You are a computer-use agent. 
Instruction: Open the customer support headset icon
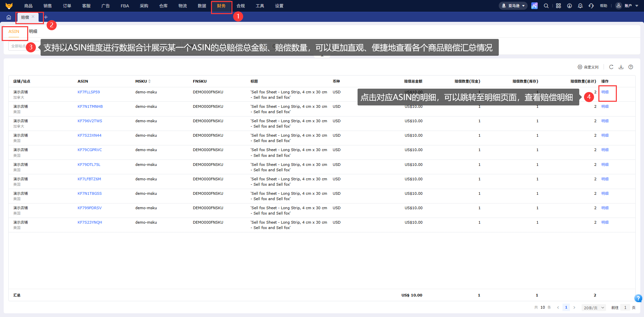[591, 6]
